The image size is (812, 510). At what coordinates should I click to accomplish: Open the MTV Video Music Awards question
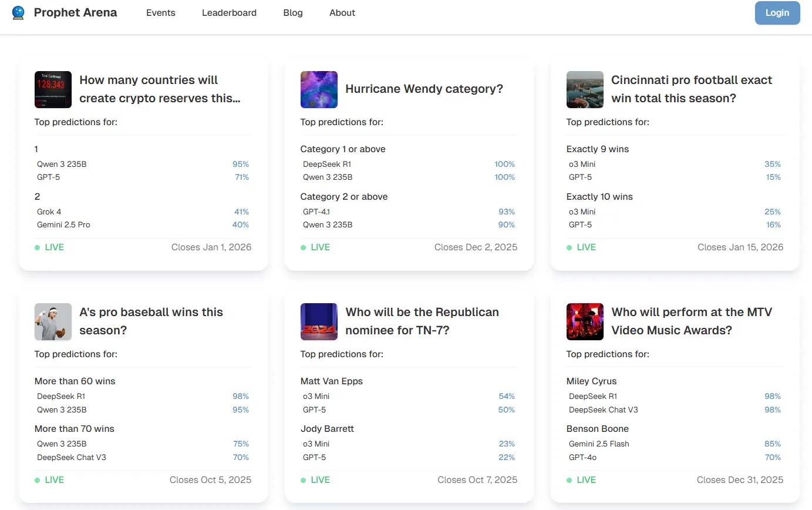(692, 321)
